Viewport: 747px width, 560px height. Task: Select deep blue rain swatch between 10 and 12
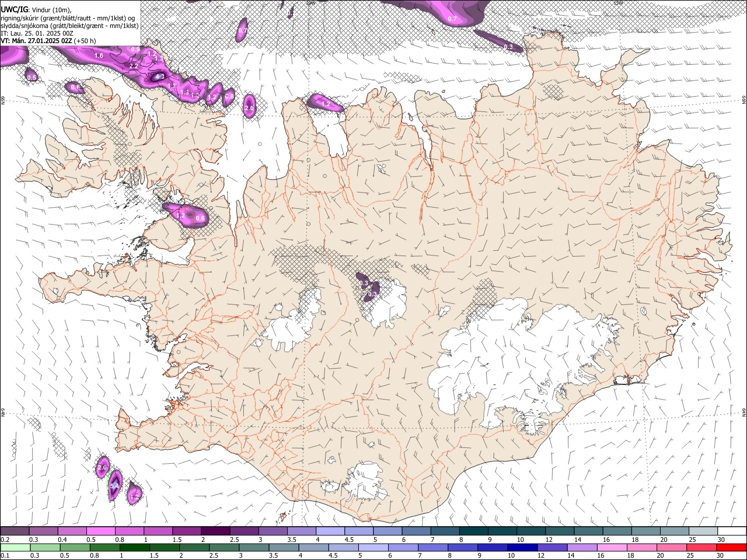pos(523,547)
